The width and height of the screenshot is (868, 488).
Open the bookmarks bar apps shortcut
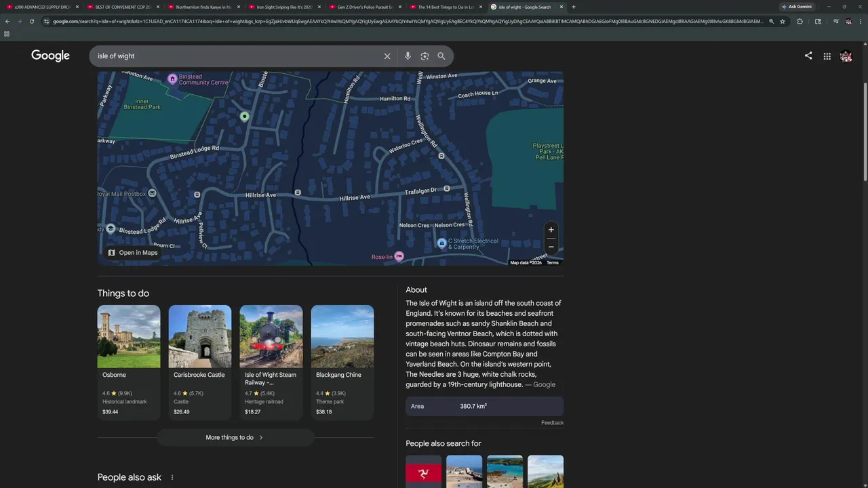point(7,34)
